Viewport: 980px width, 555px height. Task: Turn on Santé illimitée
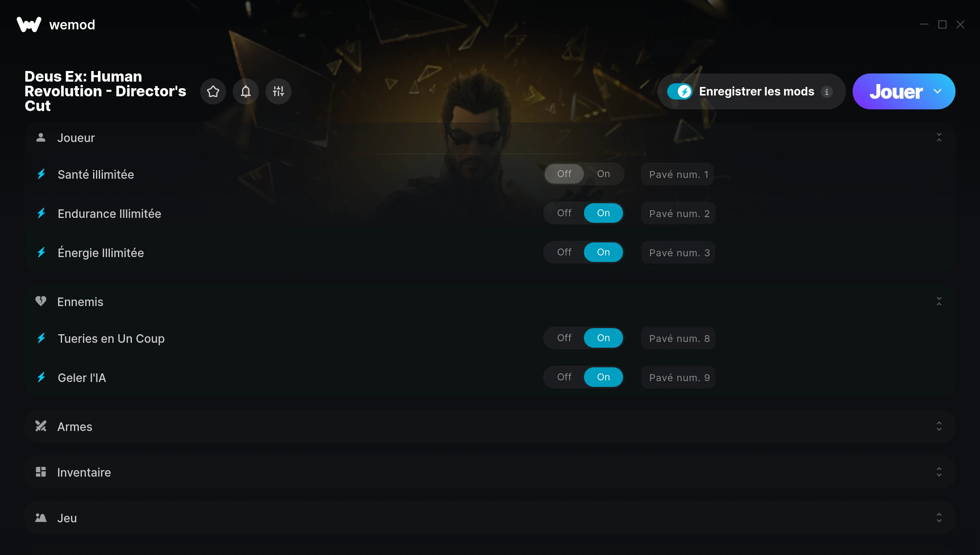pyautogui.click(x=604, y=174)
